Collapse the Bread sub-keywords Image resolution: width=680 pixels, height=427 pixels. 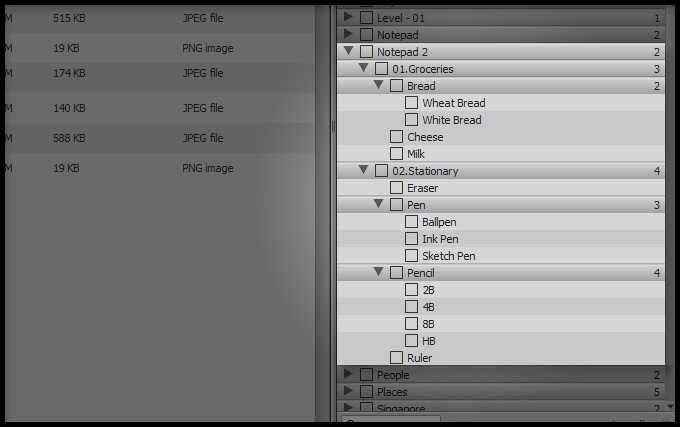point(379,86)
